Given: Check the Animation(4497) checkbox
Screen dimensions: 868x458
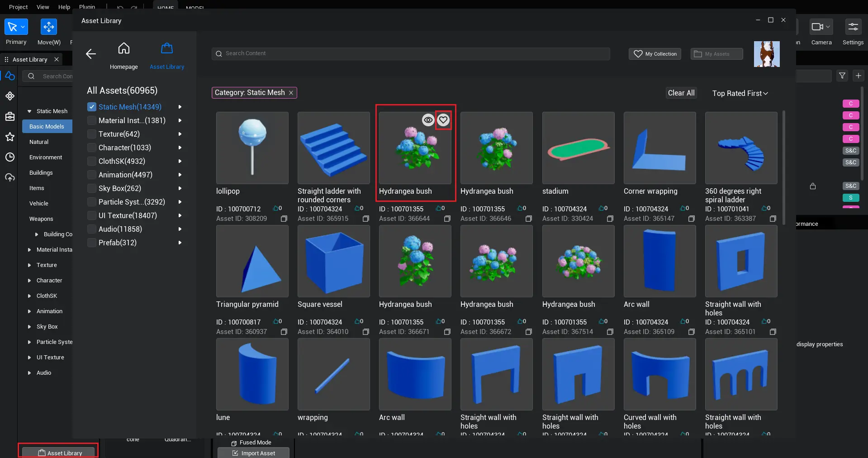Looking at the screenshot, I should tap(92, 175).
